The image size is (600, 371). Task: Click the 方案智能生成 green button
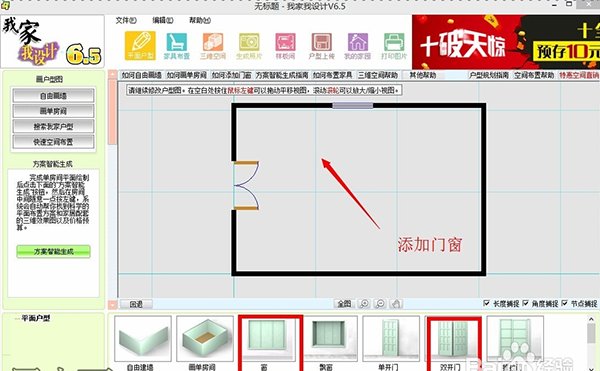click(54, 251)
